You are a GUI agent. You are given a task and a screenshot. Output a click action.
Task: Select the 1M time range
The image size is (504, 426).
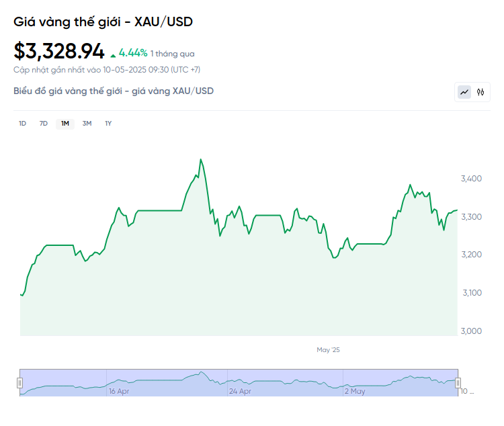(65, 123)
